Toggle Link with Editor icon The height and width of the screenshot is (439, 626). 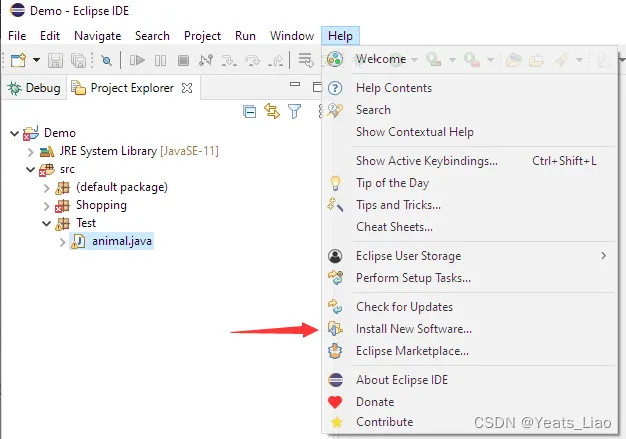[272, 111]
